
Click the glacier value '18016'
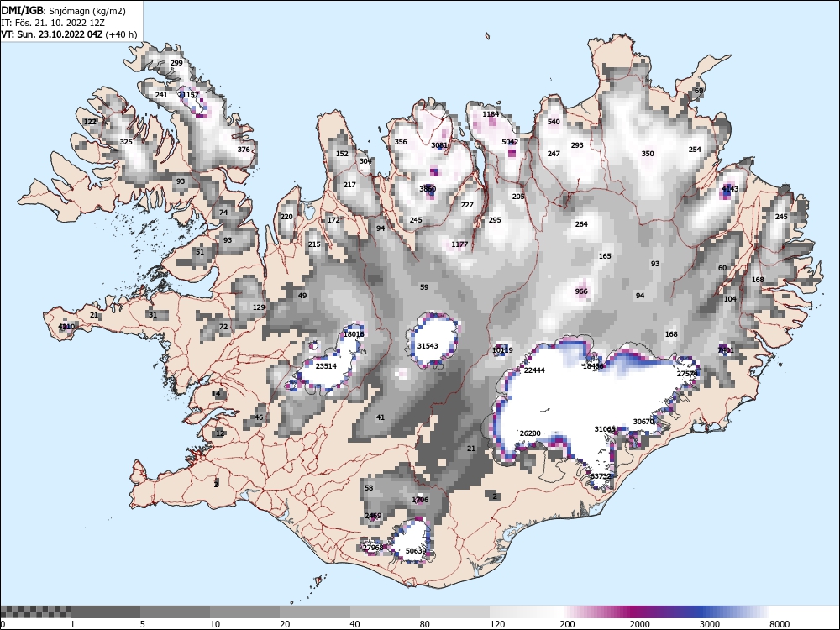pos(354,334)
